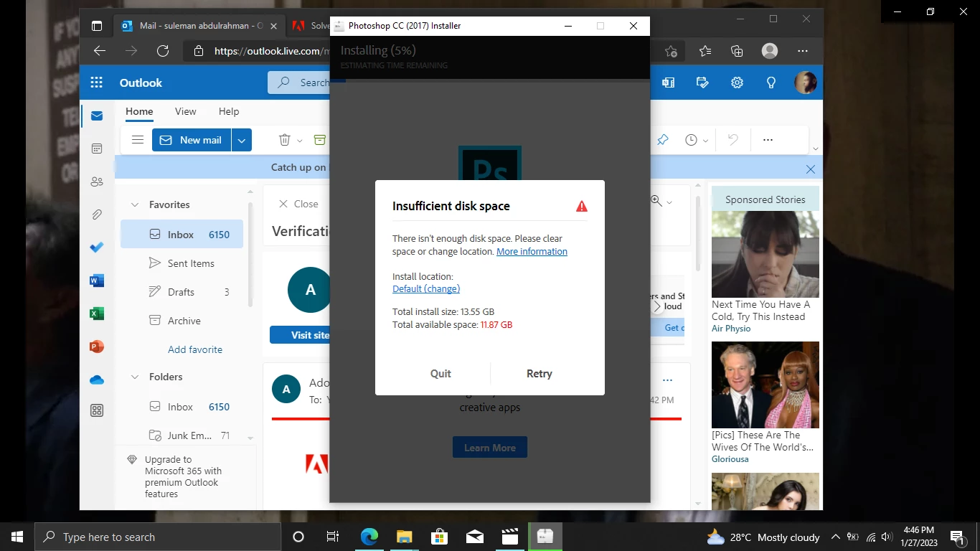This screenshot has width=980, height=551.
Task: Click the Default (change) install location link
Action: (x=426, y=288)
